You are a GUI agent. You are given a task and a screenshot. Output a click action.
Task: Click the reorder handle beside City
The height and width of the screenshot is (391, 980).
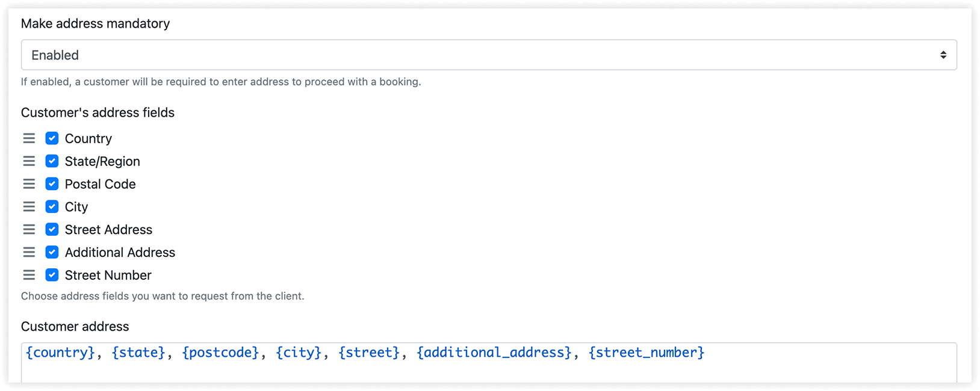pyautogui.click(x=29, y=207)
